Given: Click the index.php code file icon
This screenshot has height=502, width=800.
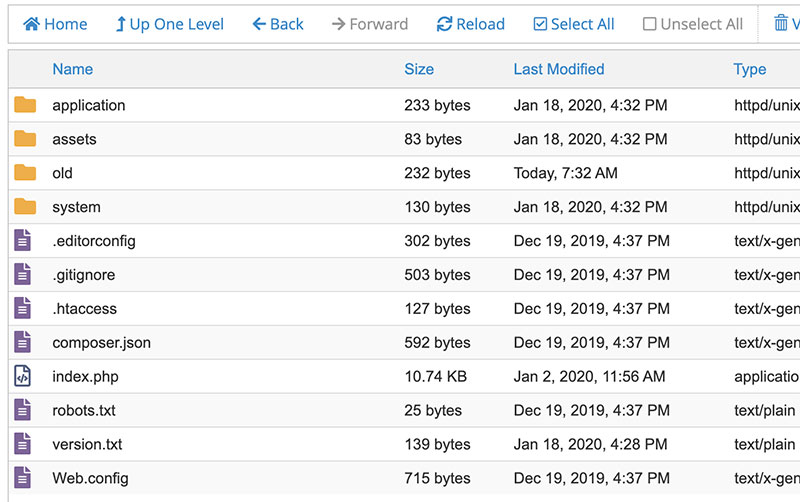Looking at the screenshot, I should click(x=23, y=376).
